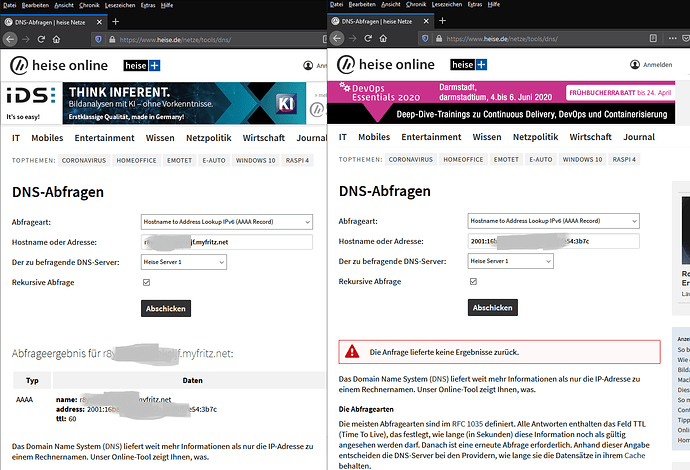Open Wirtschaft section in right window

(x=591, y=137)
